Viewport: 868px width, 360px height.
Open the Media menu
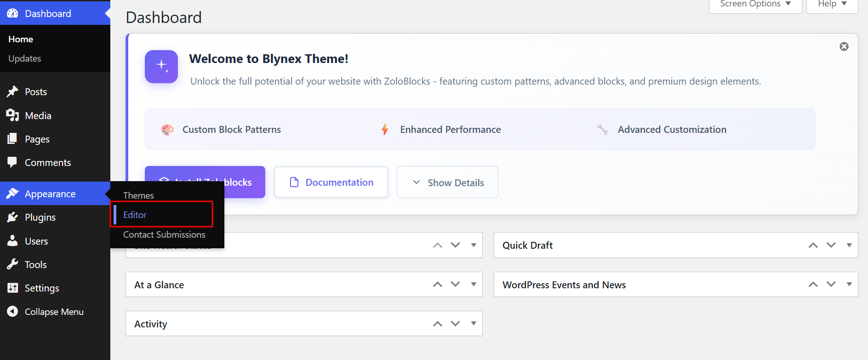pos(55,115)
